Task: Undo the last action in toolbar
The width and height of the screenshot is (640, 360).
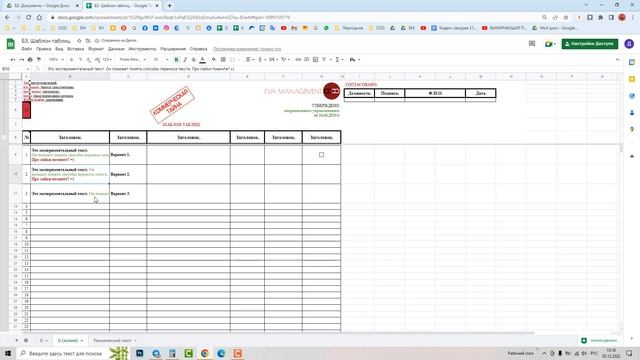Action: (13, 60)
